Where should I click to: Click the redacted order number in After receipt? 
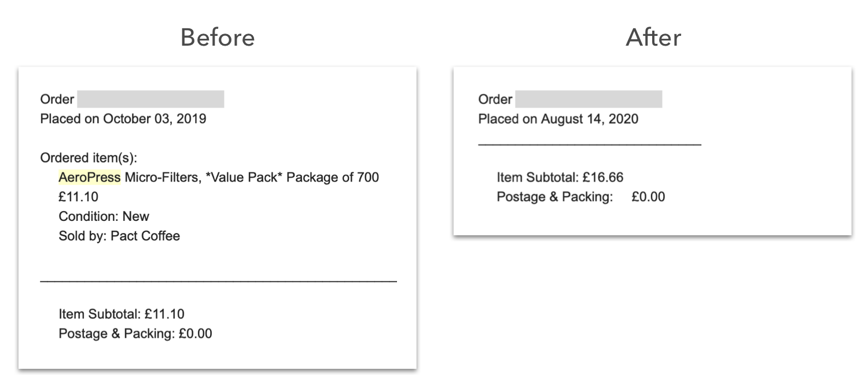(x=589, y=99)
